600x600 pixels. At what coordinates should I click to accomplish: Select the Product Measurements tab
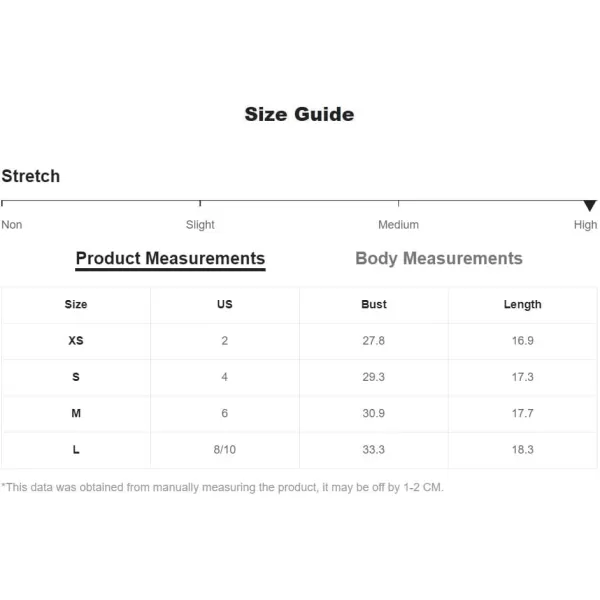(x=170, y=258)
